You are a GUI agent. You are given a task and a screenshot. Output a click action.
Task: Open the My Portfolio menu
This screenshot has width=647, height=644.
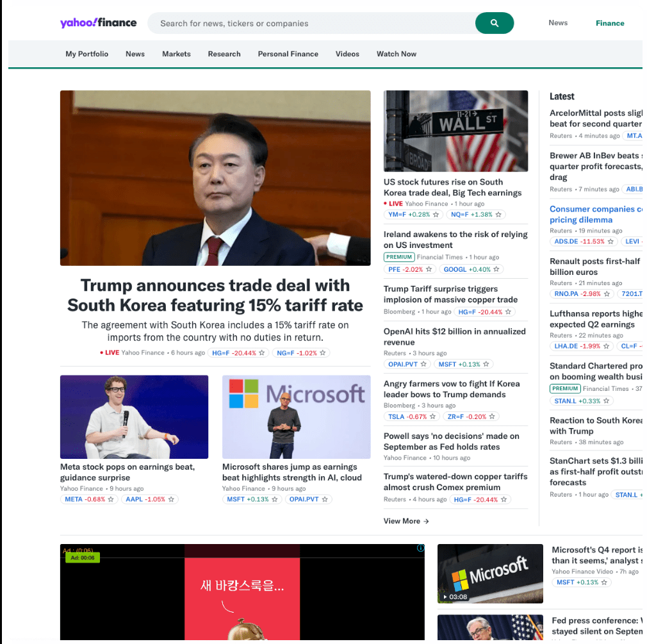86,54
